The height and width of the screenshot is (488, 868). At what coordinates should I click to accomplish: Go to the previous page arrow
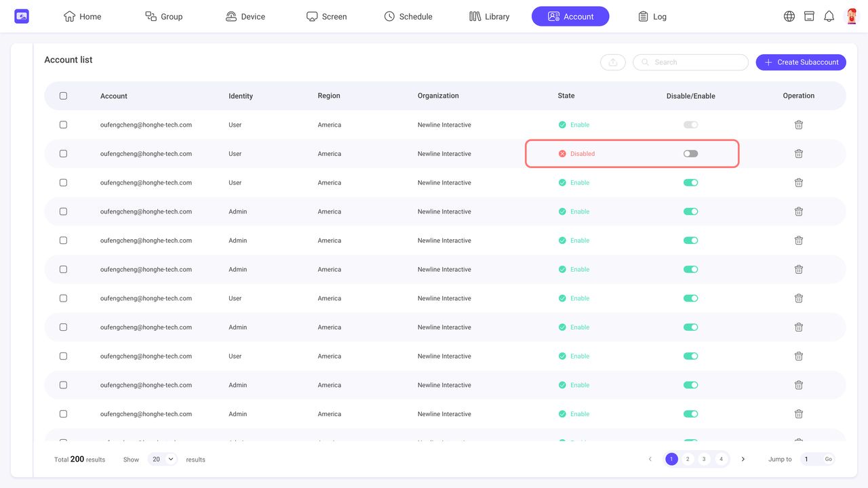tap(650, 460)
